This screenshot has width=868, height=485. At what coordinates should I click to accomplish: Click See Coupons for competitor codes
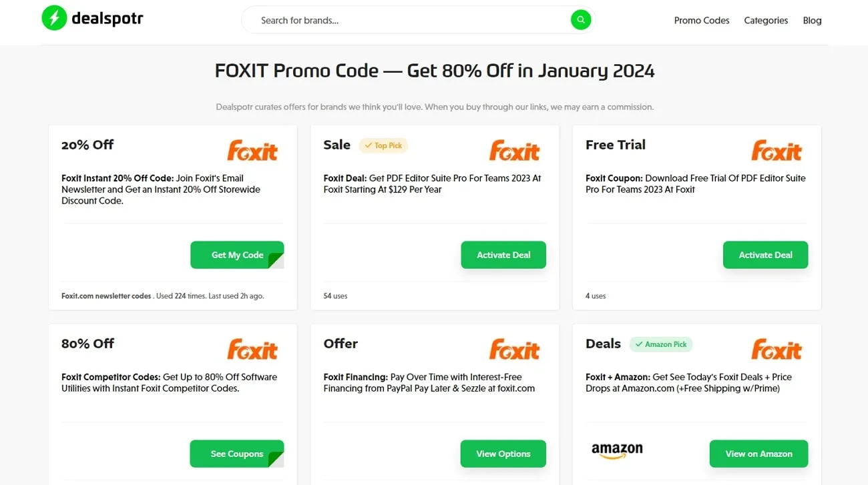[x=237, y=453]
